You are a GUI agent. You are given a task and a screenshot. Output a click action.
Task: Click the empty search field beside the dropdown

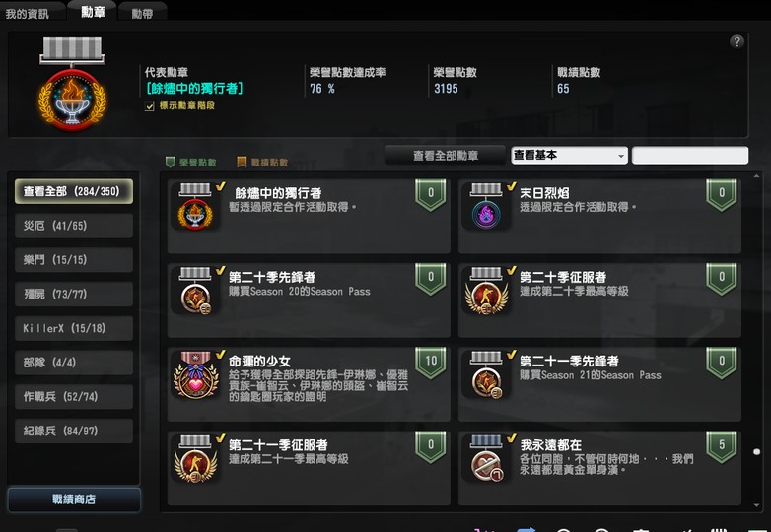coord(690,156)
